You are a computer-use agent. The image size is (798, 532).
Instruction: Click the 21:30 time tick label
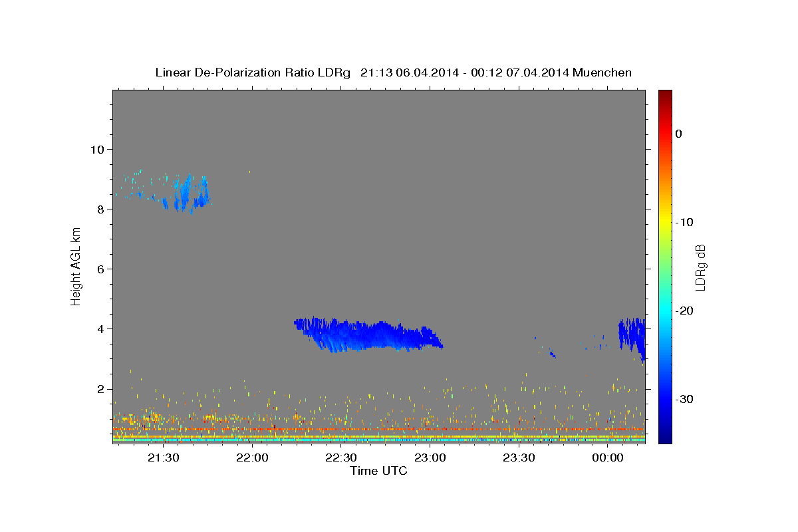(164, 458)
